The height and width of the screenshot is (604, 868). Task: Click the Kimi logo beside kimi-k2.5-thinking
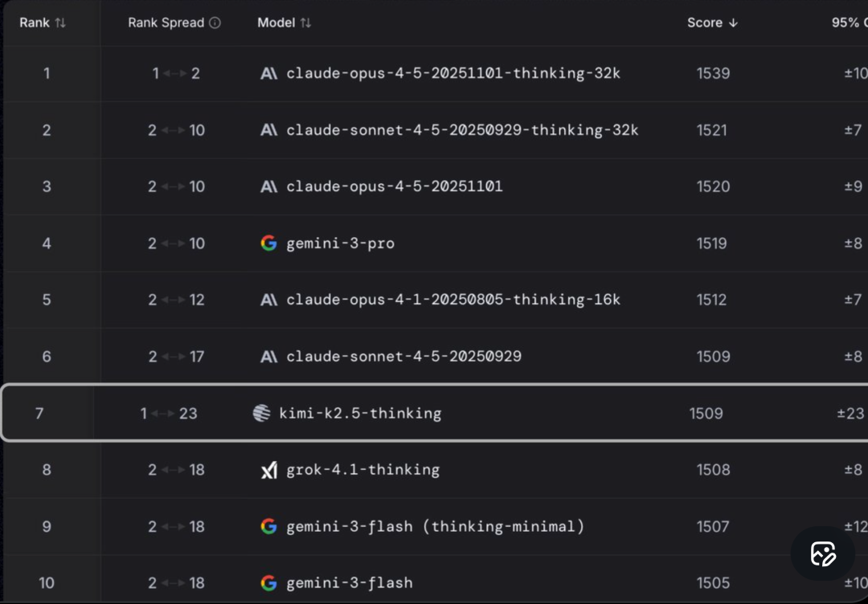[261, 413]
